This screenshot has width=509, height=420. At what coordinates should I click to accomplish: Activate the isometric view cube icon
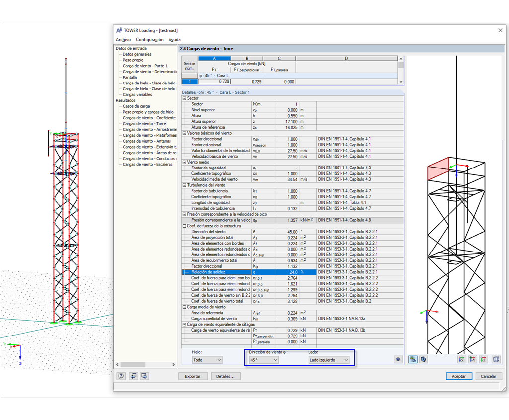click(x=496, y=360)
